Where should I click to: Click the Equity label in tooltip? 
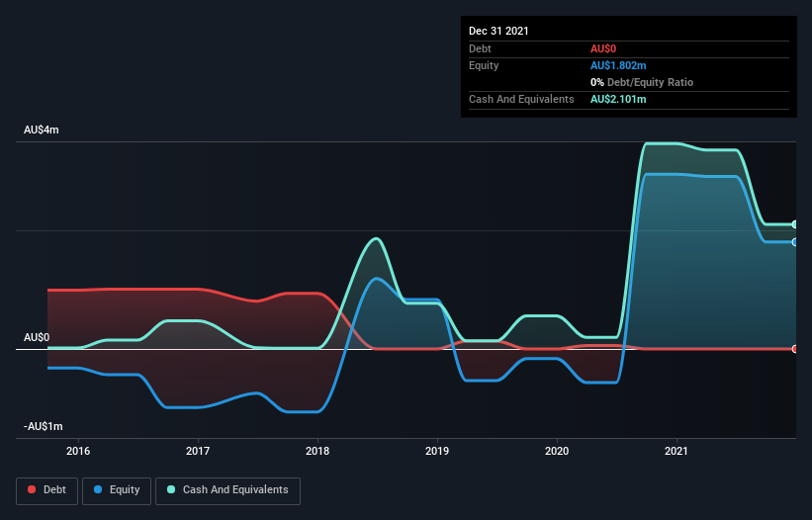tap(484, 65)
